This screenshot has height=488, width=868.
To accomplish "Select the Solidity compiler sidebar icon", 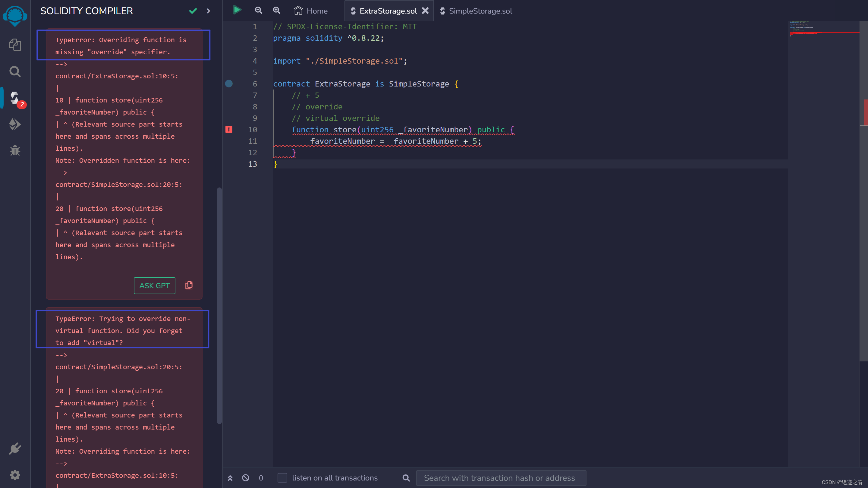I will point(15,98).
